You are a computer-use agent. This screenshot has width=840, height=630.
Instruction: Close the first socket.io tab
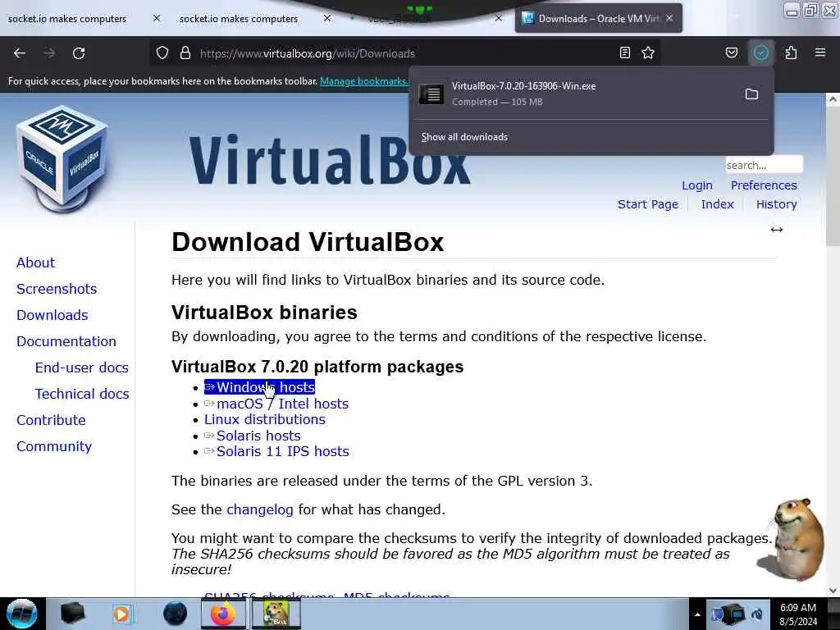point(157,18)
